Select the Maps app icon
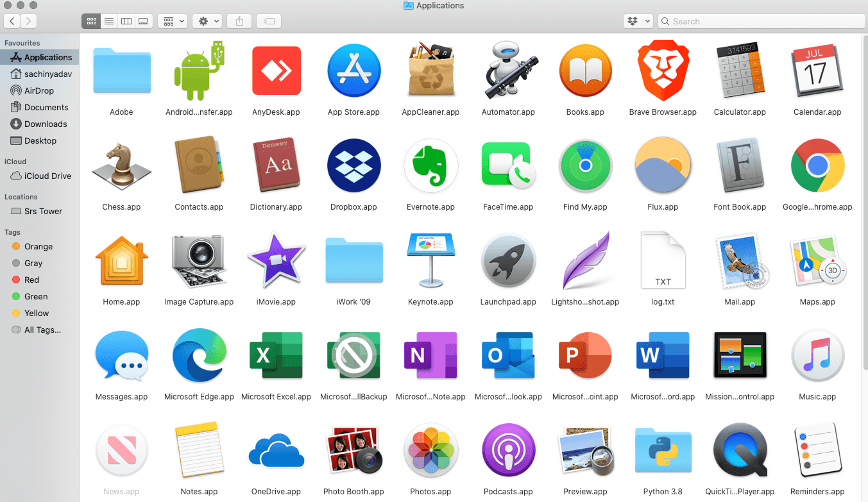Screen dimensions: 868x502 click(x=817, y=260)
